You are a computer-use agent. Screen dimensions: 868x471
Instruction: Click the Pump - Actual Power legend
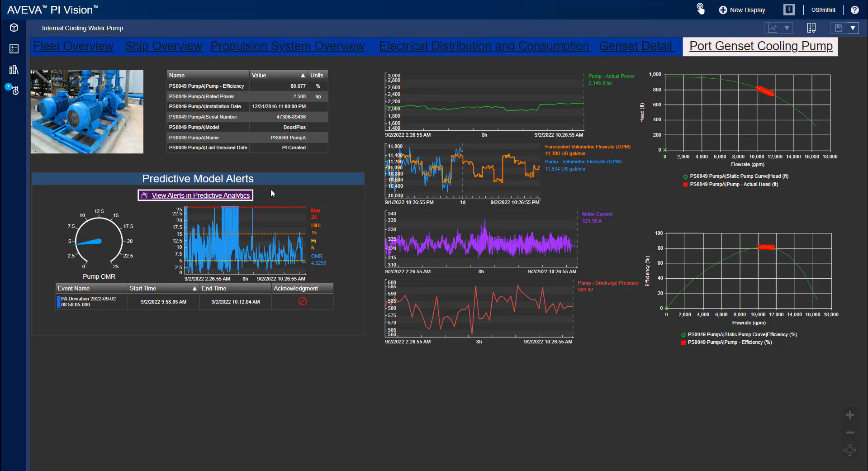pos(612,79)
